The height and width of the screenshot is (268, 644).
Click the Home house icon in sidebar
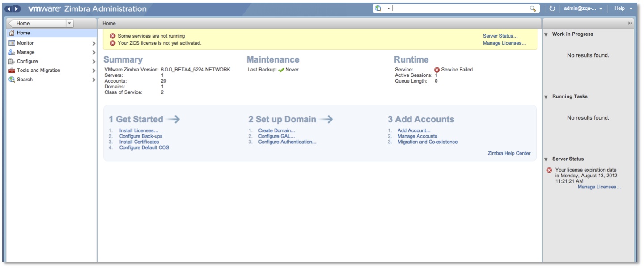[12, 33]
